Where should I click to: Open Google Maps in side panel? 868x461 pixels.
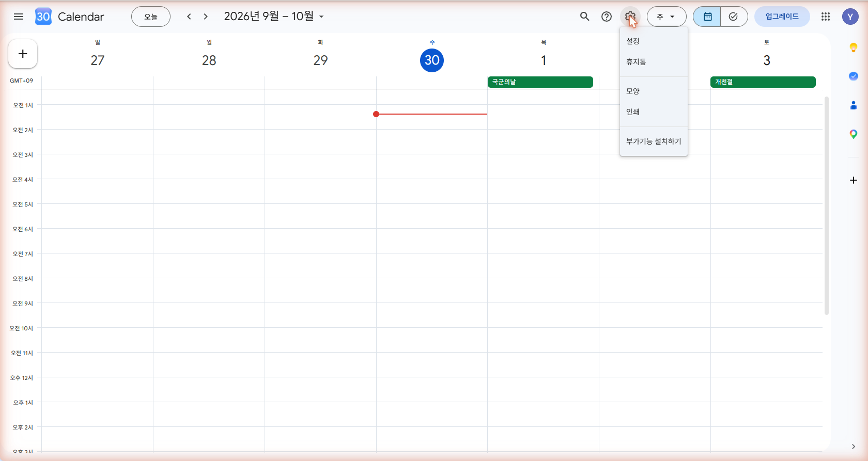854,134
